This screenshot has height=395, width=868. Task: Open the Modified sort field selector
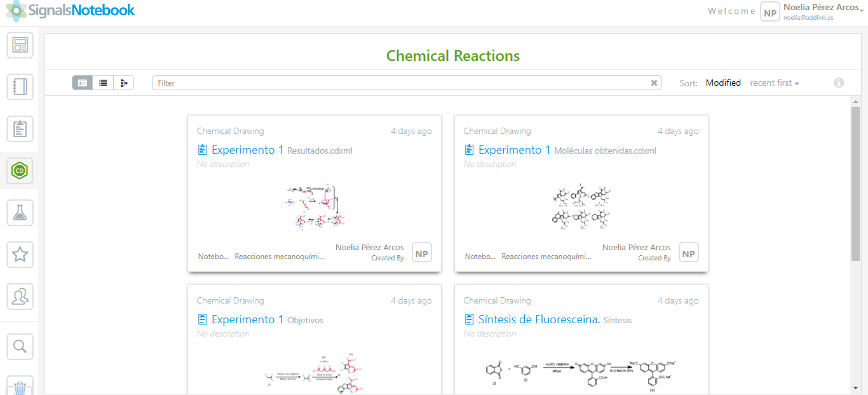point(723,83)
